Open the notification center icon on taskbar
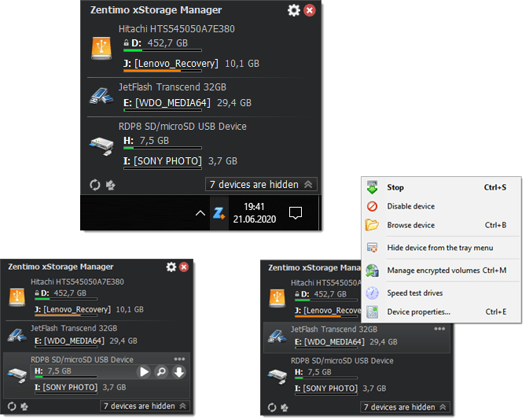Image resolution: width=529 pixels, height=420 pixels. [296, 213]
